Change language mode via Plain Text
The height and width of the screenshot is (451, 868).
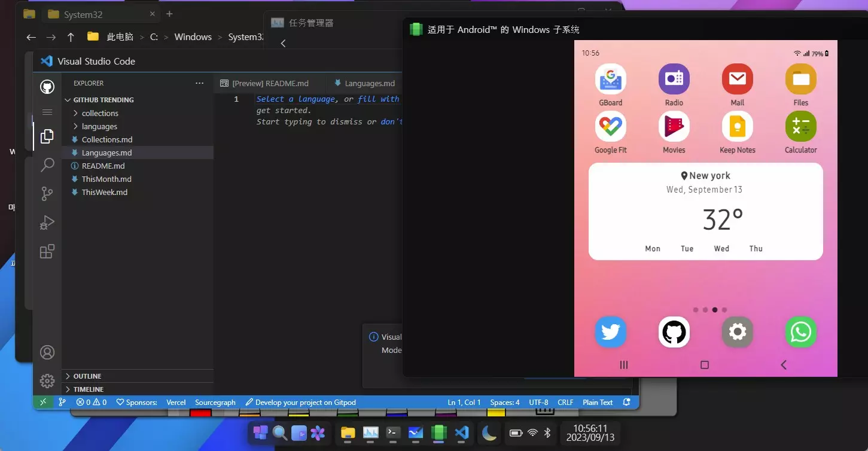[x=598, y=403]
